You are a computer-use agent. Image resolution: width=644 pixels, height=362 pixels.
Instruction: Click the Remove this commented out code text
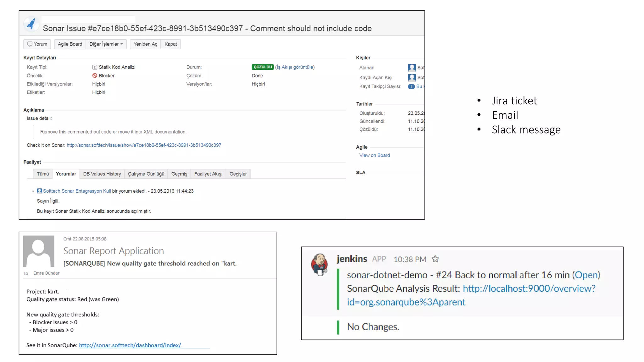[x=113, y=132]
